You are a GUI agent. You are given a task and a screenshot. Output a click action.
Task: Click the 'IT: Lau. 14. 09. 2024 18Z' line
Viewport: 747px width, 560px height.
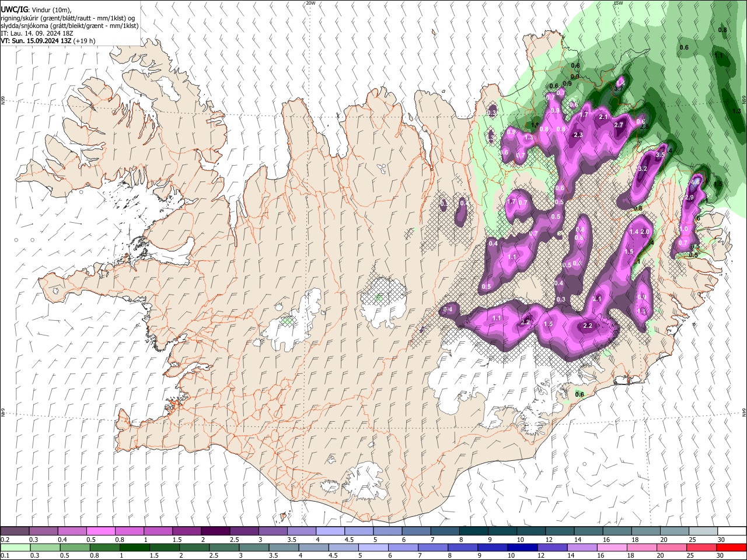click(x=37, y=33)
